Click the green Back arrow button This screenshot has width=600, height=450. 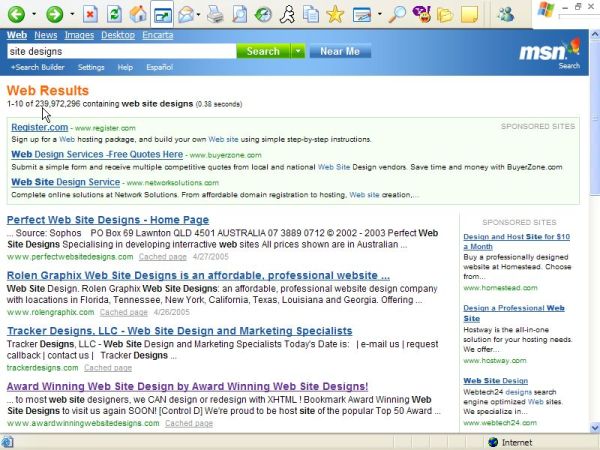[16, 14]
